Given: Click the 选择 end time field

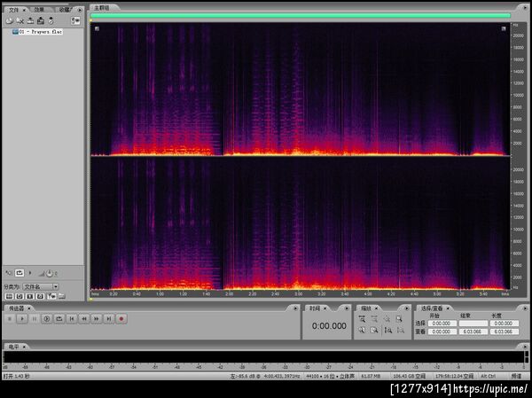Looking at the screenshot, I should [x=473, y=324].
